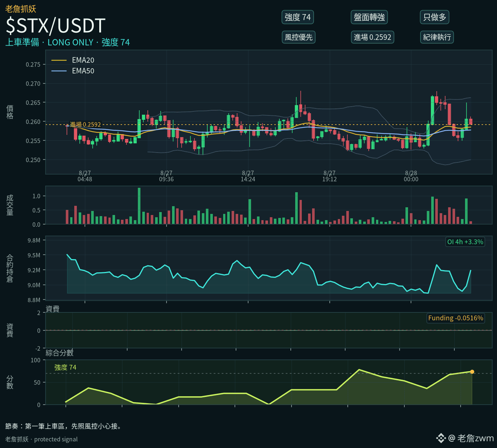This screenshot has height=448, width=497.
Task: Click the 8/27 14:24 time label
Action: point(248,176)
